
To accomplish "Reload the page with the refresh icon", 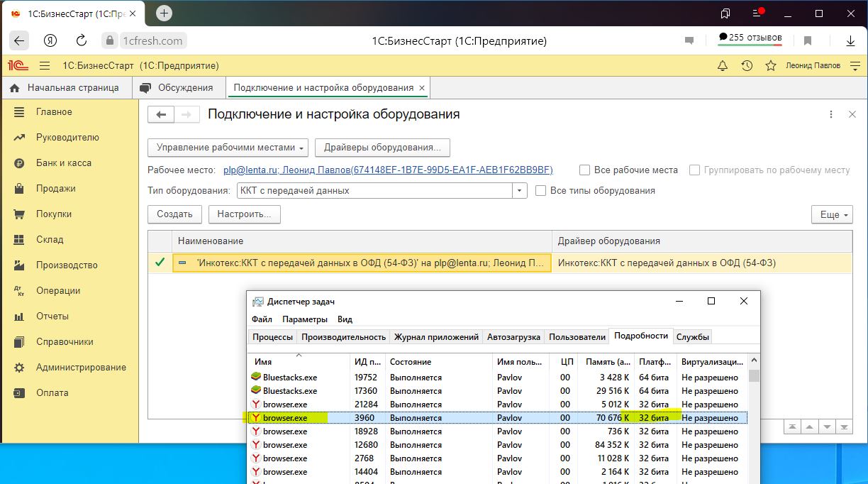I will point(81,40).
